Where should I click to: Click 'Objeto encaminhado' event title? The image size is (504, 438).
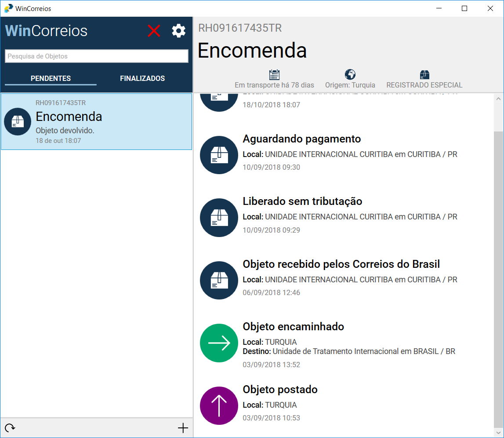tap(294, 327)
